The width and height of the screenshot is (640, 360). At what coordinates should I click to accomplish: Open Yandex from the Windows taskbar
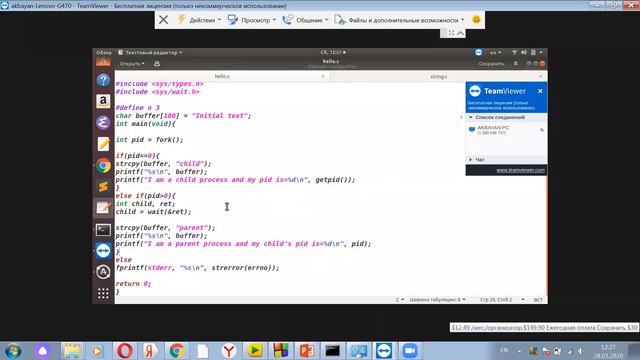(150, 351)
